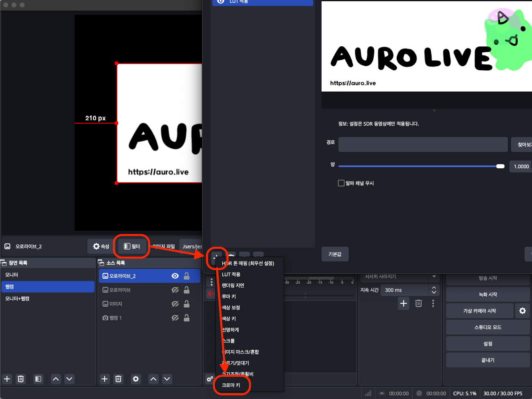The width and height of the screenshot is (532, 399).
Task: Remove the scene transition with the trash icon
Action: pyautogui.click(x=418, y=303)
